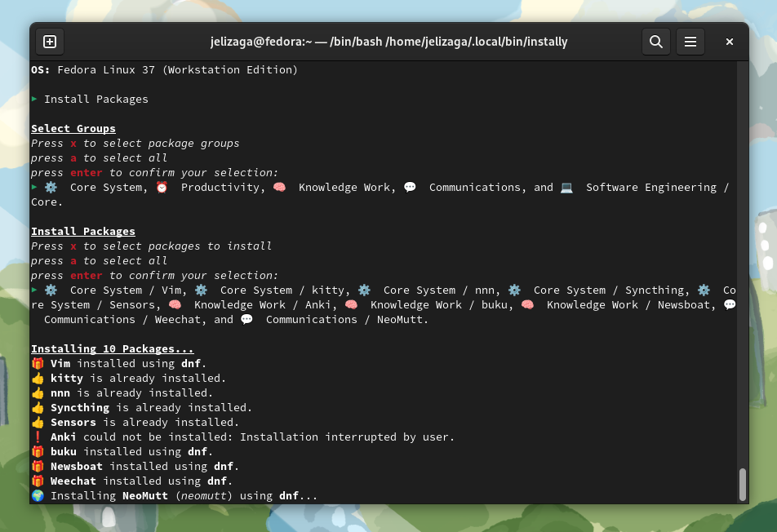Click the thumbs-up icon beside nnn
The image size is (777, 532).
pyautogui.click(x=38, y=393)
